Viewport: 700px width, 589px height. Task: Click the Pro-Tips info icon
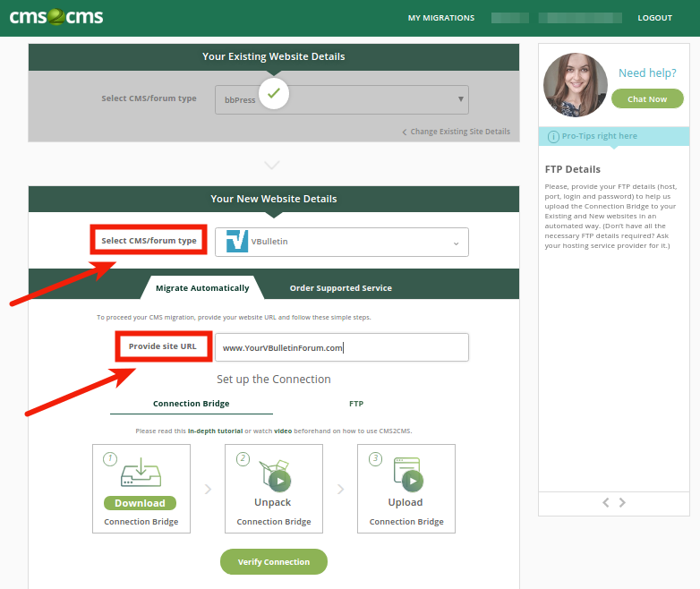(x=553, y=137)
